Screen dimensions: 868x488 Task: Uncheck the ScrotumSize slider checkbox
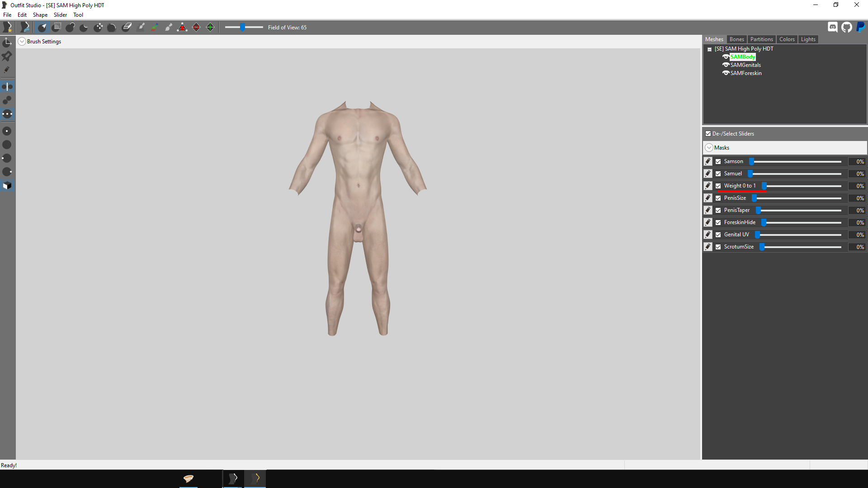tap(718, 247)
